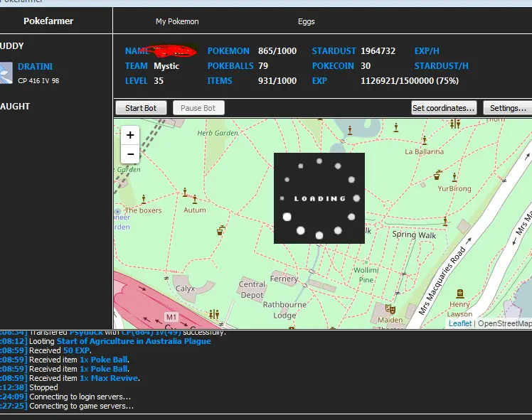
Task: Select the Pokefarmer header tab
Action: click(48, 21)
